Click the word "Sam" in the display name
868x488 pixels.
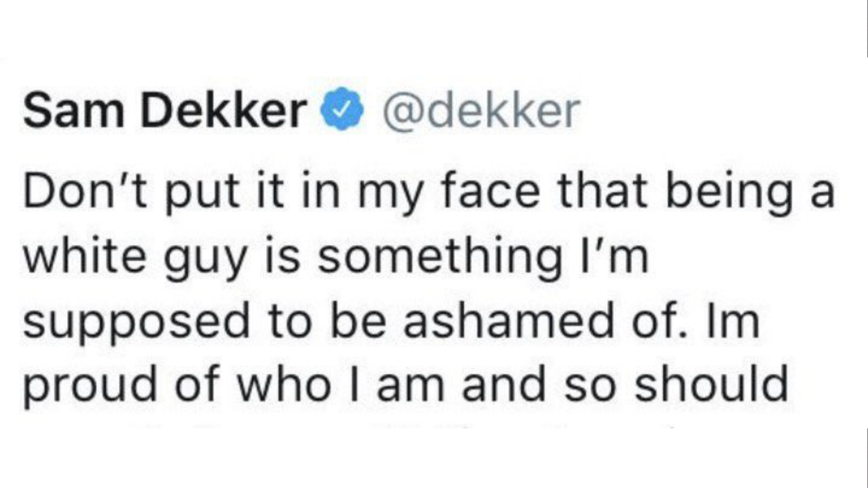click(x=74, y=110)
